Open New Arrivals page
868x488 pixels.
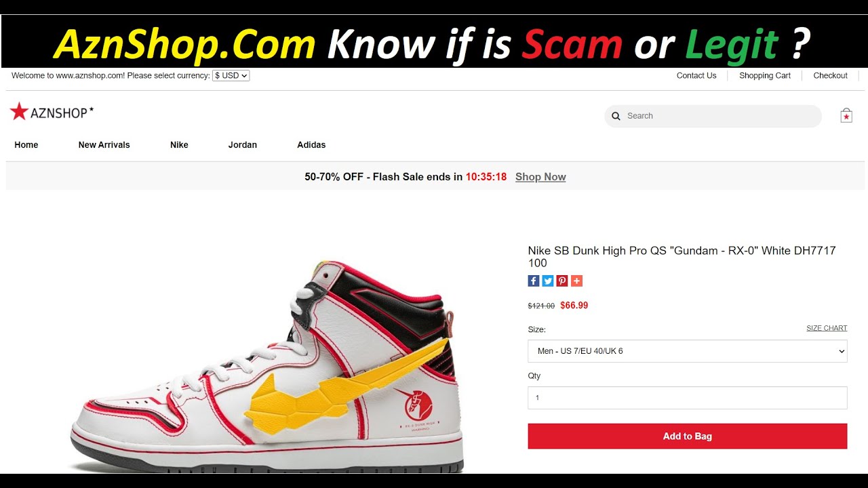104,145
